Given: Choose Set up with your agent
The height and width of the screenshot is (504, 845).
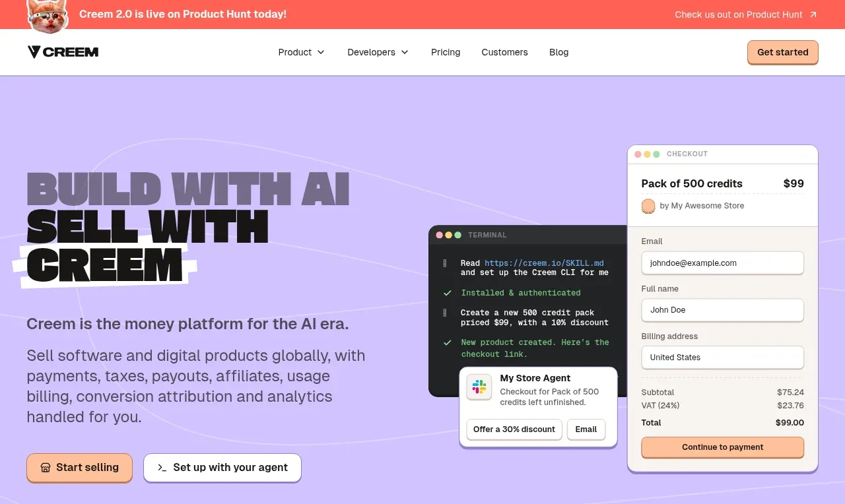Looking at the screenshot, I should tap(222, 467).
